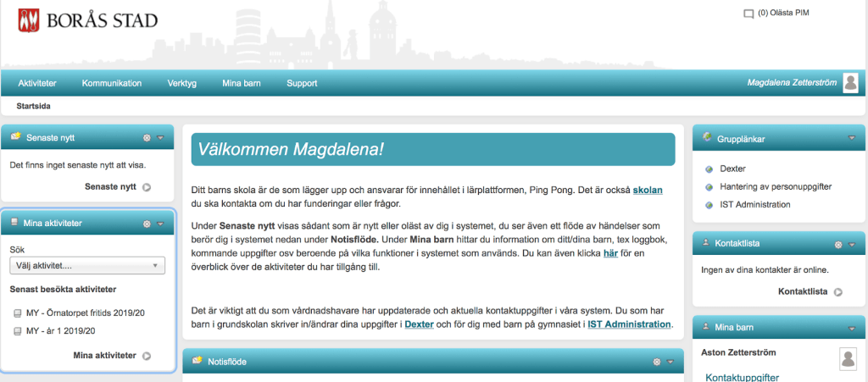Collapse the Grupplänkar panel arrow
This screenshot has height=382, width=868.
851,137
